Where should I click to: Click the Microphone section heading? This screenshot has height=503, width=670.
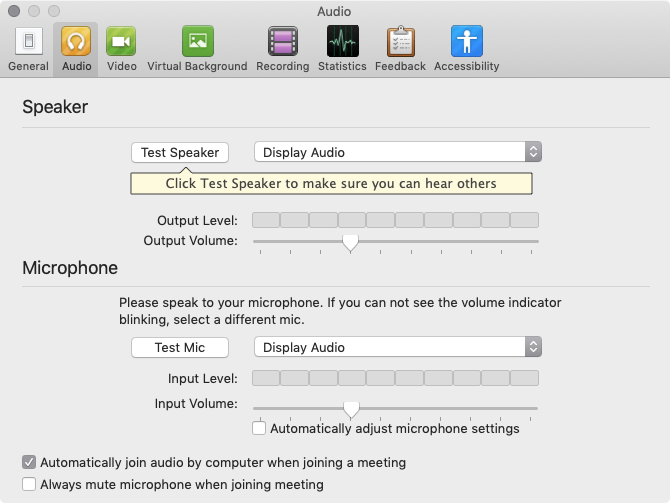70,268
